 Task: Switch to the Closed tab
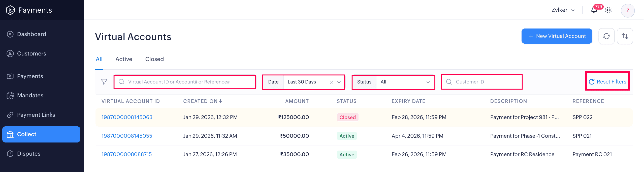[x=154, y=59]
